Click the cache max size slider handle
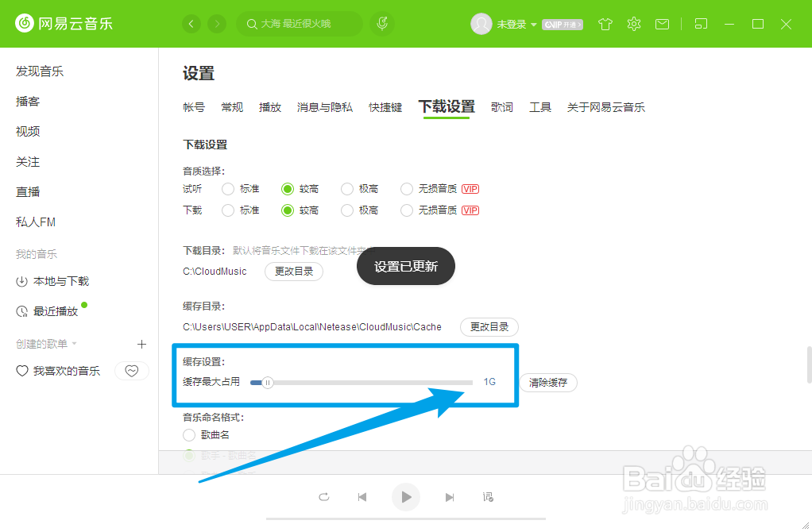The height and width of the screenshot is (532, 812). [x=267, y=383]
